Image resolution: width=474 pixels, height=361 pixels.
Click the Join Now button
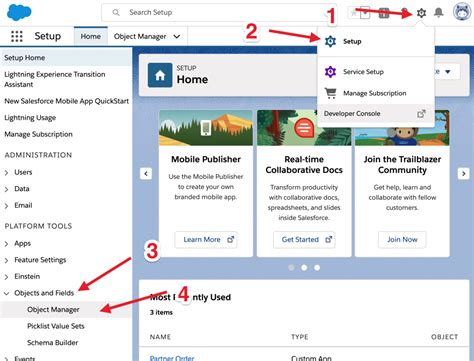point(402,240)
